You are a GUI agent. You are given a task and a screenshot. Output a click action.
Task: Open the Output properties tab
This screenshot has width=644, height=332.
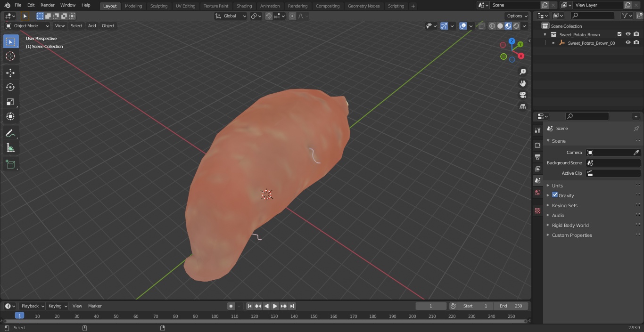pyautogui.click(x=537, y=157)
